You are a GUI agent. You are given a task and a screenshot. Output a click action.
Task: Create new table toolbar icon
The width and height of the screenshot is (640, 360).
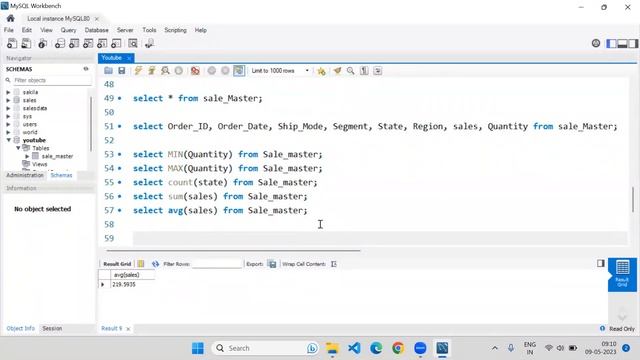pyautogui.click(x=74, y=43)
